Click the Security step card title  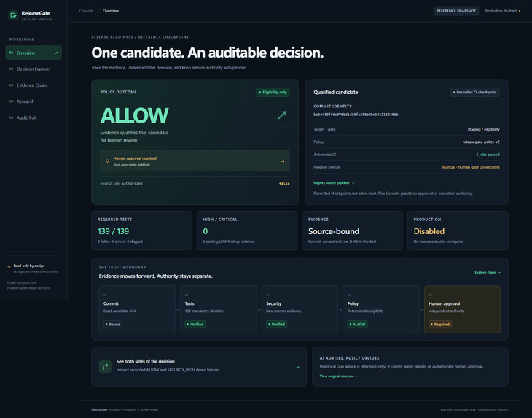(x=273, y=303)
